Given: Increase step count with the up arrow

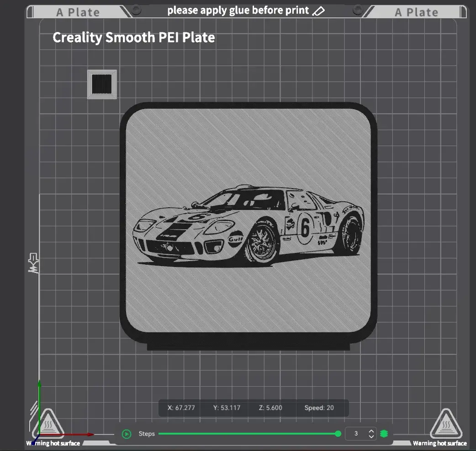Looking at the screenshot, I should coord(371,431).
